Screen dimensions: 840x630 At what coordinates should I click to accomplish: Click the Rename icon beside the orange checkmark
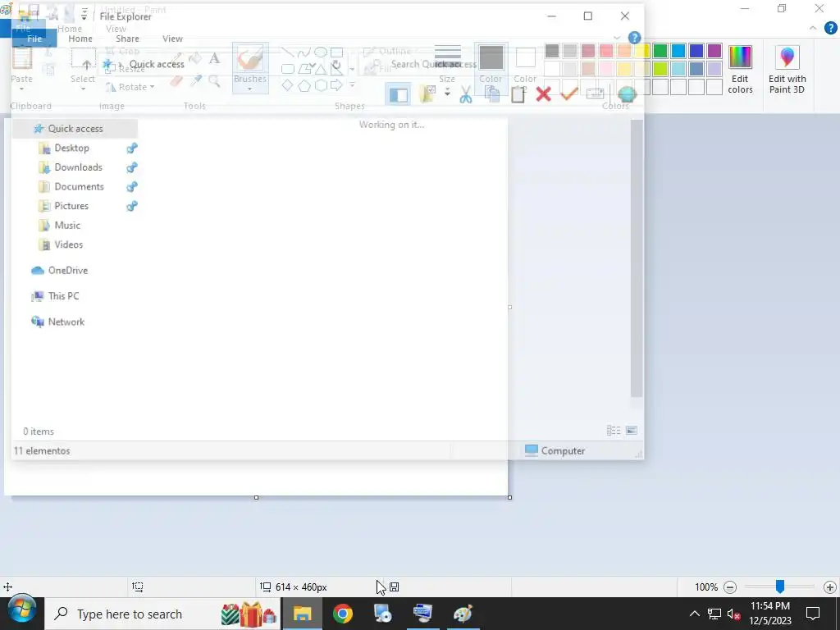click(596, 94)
